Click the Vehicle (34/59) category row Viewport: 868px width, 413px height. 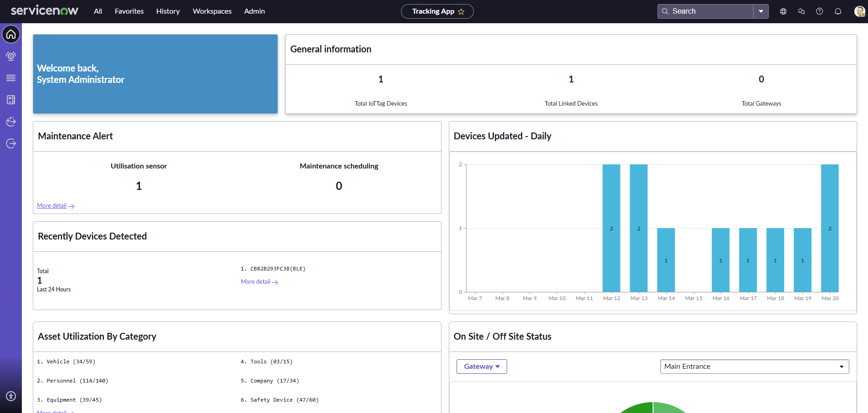click(66, 362)
